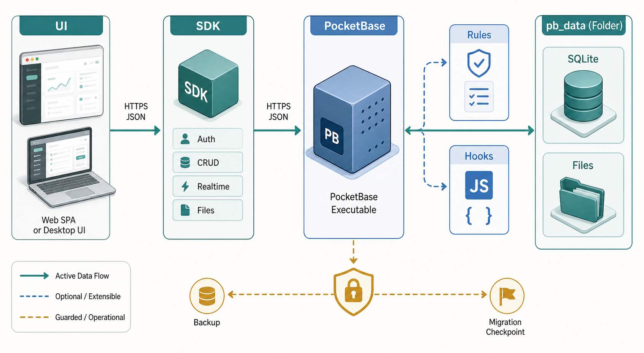Click the web dashboard browser window illustration
This screenshot has width=644, height=353.
click(x=62, y=85)
